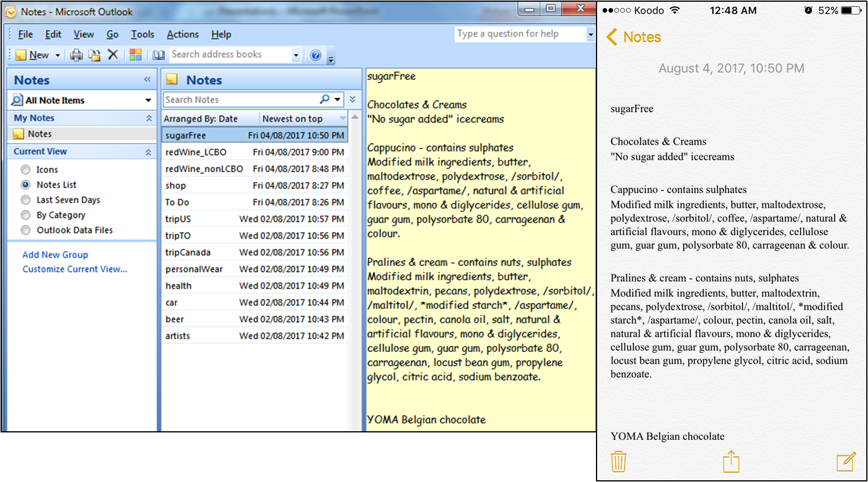Viewport: 868px width, 482px height.
Task: Click in the Search Notes field
Action: click(x=241, y=100)
